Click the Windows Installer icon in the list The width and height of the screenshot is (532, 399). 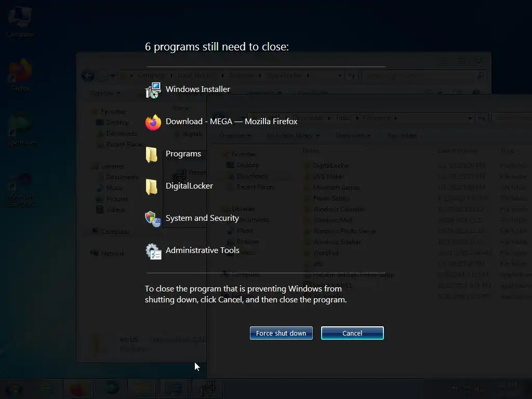(x=153, y=90)
